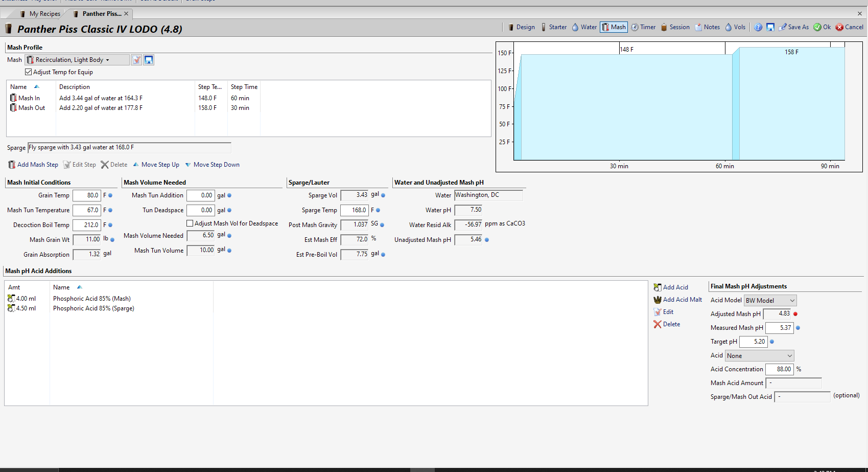Toggle Adjust Temp for Equip checkbox
The height and width of the screenshot is (472, 868).
point(29,72)
